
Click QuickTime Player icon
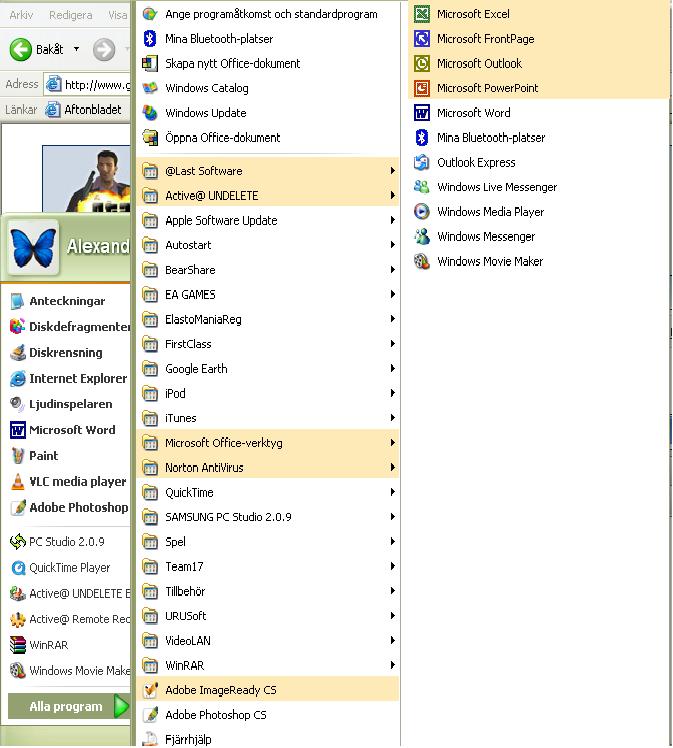click(x=18, y=568)
